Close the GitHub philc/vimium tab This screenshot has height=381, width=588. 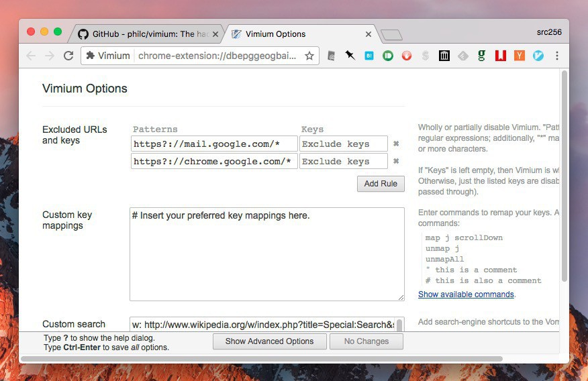click(x=215, y=34)
